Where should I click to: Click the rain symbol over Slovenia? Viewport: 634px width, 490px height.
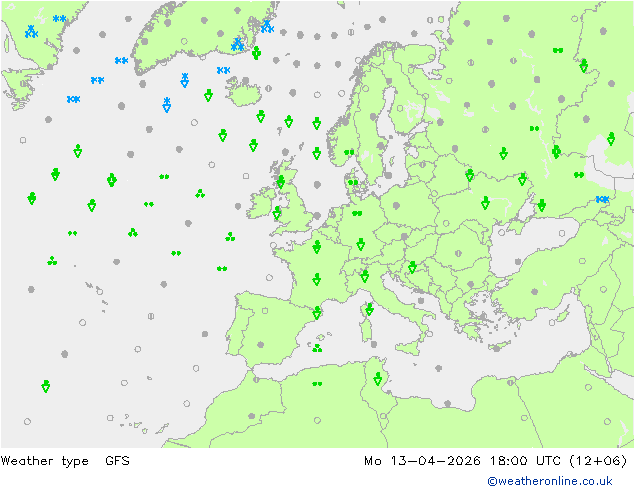pos(412,267)
